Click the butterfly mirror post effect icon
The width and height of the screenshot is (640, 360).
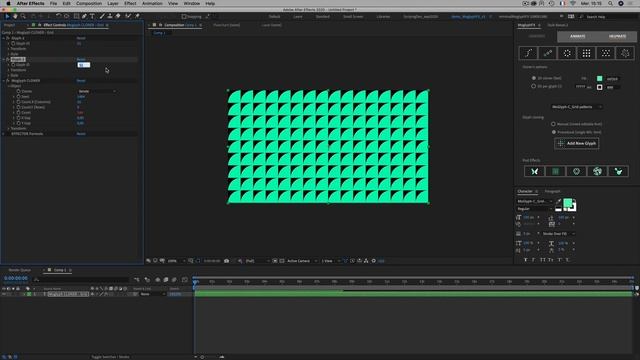[x=534, y=171]
